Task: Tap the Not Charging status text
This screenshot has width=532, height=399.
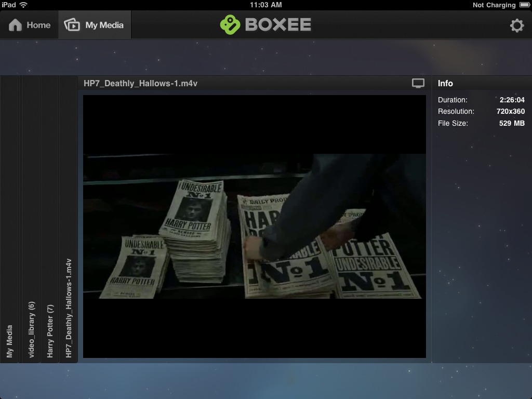Action: tap(494, 5)
